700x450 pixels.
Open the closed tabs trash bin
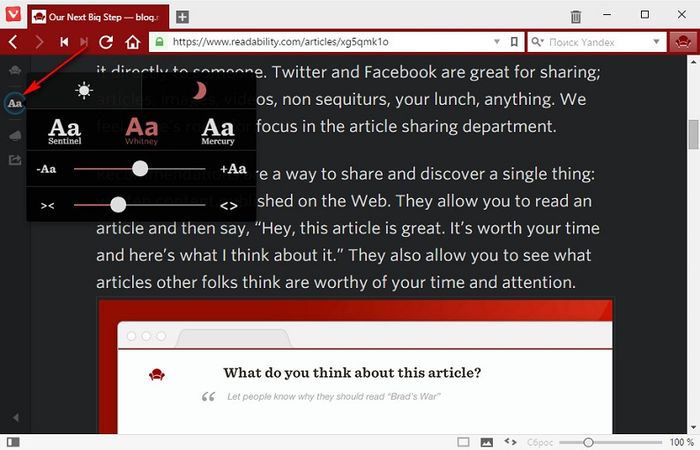pyautogui.click(x=576, y=17)
